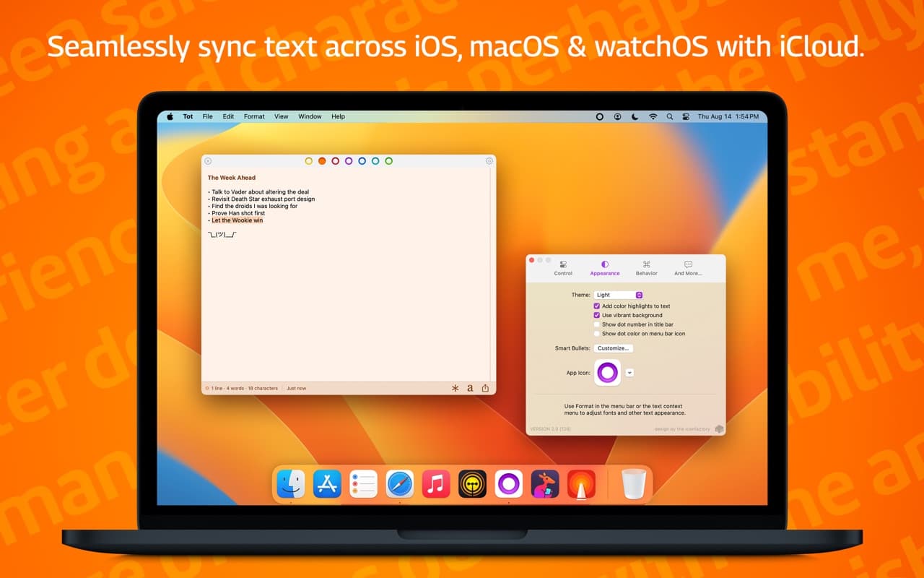Open the And More preferences pane
Image resolution: width=924 pixels, height=578 pixels.
[688, 268]
